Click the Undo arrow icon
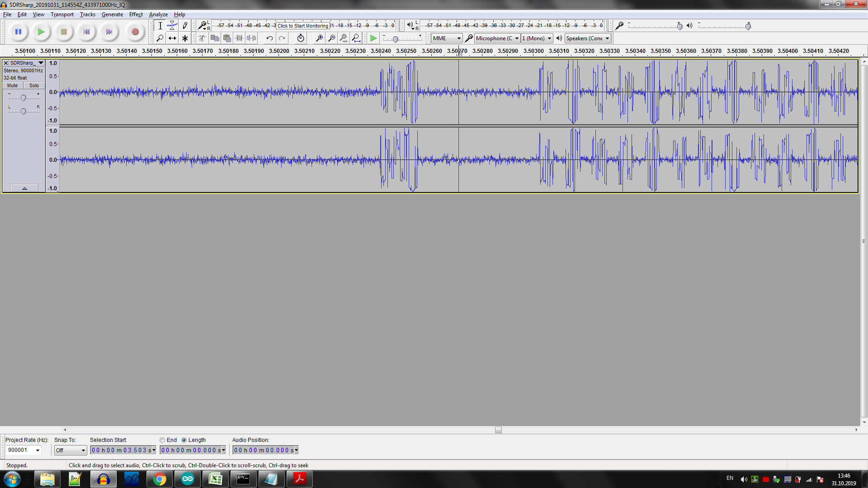This screenshot has width=868, height=488. click(269, 38)
